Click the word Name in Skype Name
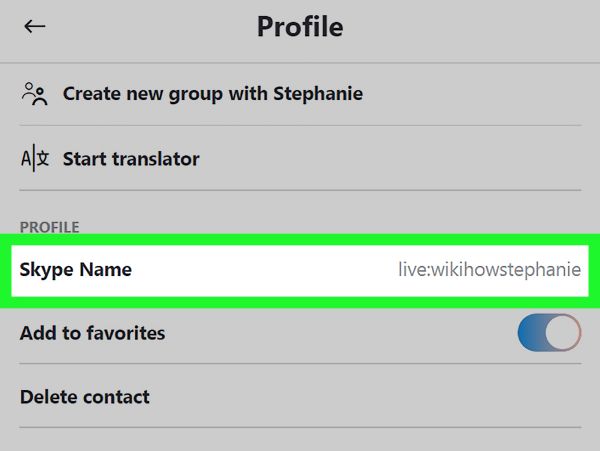Viewport: 600px width, 451px height. point(106,269)
